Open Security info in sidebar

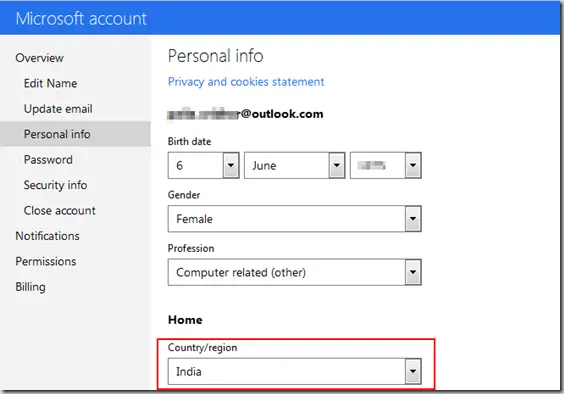click(55, 185)
